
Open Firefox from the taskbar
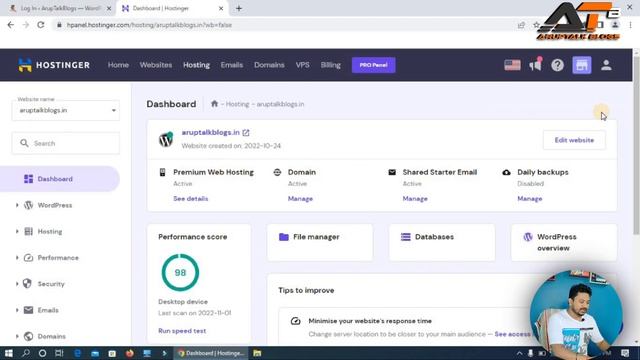[129, 353]
